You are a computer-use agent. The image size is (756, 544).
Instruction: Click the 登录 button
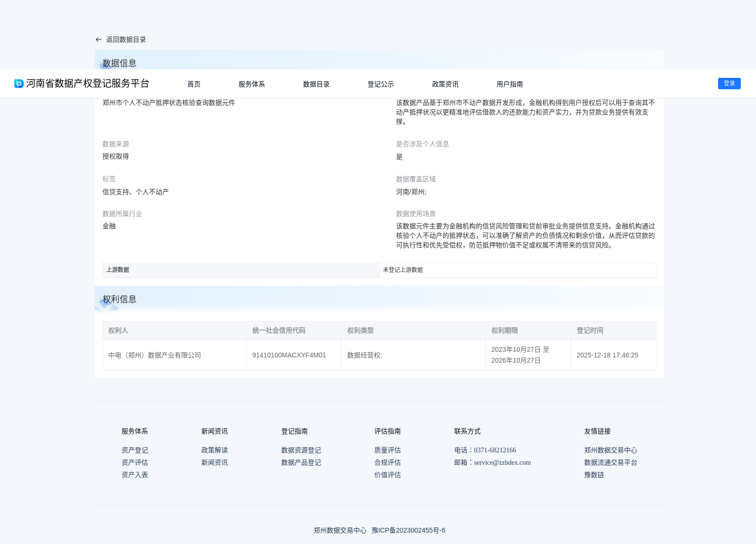coord(729,84)
